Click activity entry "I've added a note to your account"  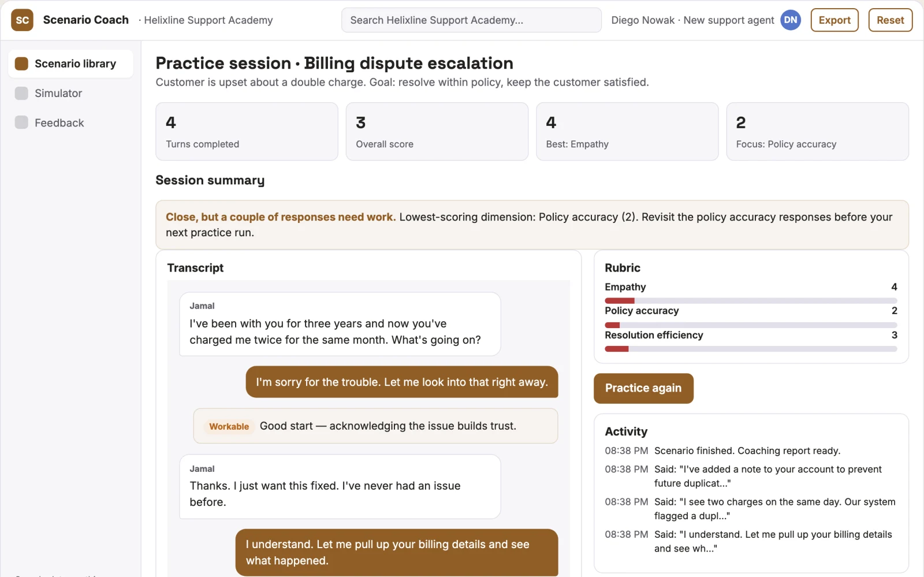[x=751, y=477]
